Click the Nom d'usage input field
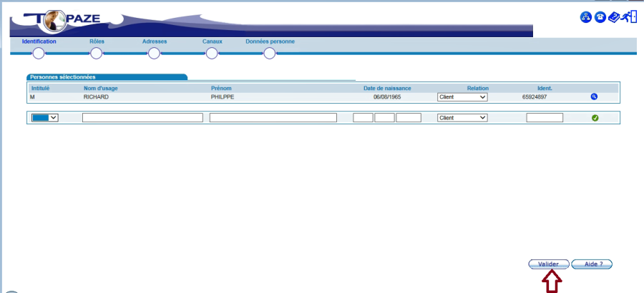This screenshot has width=644, height=293. pyautogui.click(x=142, y=118)
